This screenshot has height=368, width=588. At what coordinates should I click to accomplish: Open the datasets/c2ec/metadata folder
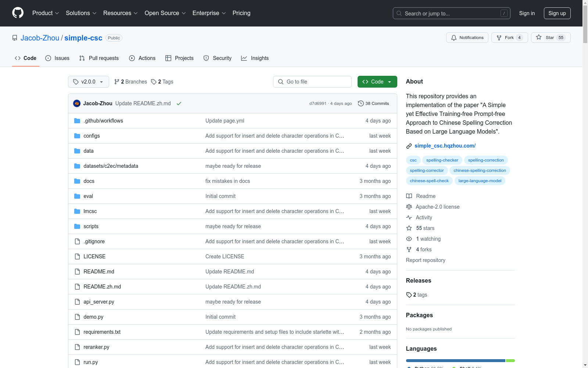111,166
